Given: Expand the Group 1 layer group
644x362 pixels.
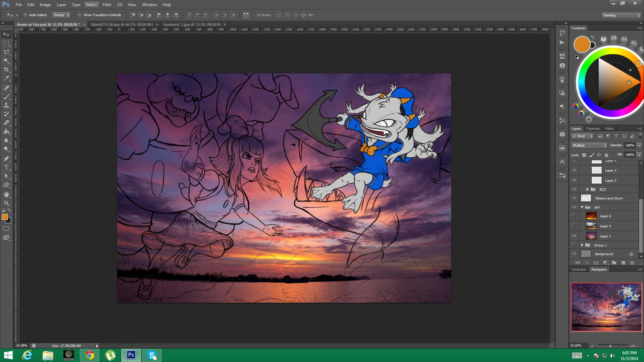Looking at the screenshot, I should (x=582, y=245).
